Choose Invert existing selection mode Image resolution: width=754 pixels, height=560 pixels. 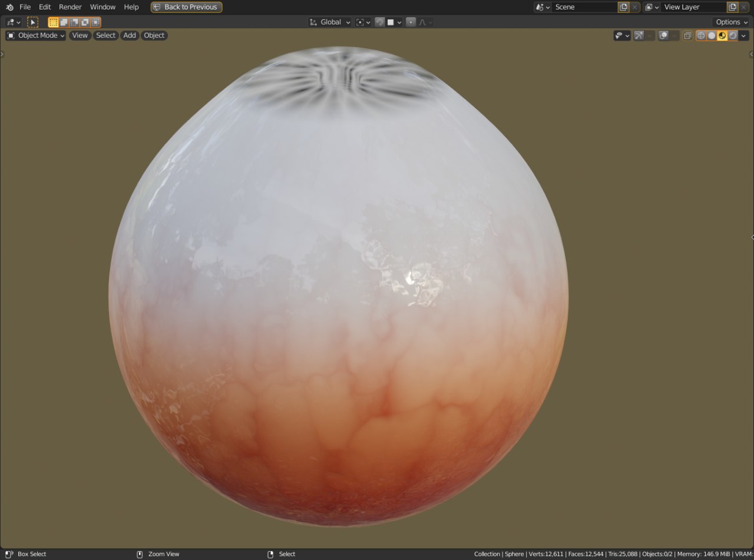[x=85, y=22]
